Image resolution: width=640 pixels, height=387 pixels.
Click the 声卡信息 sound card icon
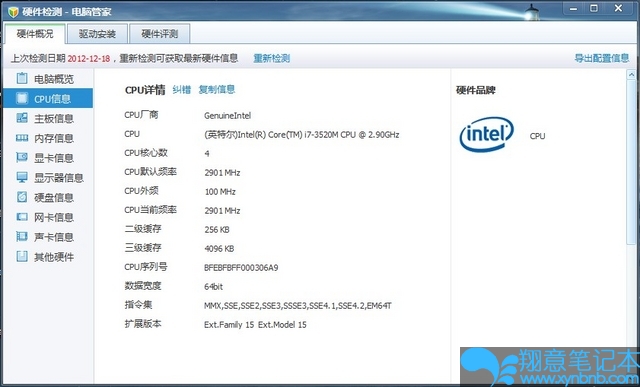(x=22, y=237)
